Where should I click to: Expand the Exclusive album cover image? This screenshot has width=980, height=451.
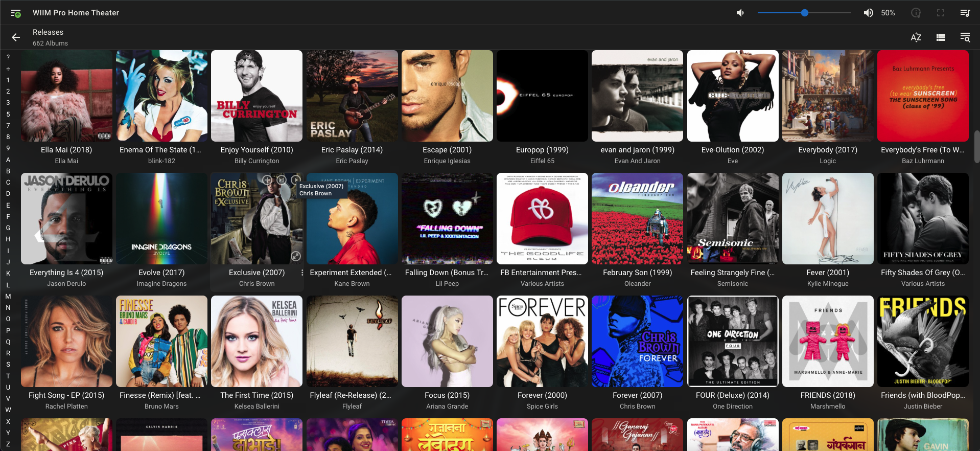(295, 256)
